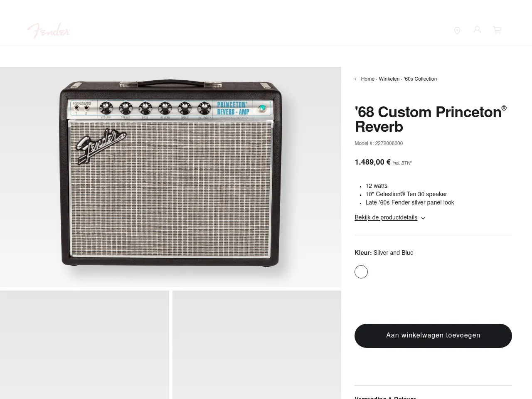This screenshot has height=399, width=532.
Task: View the shopping cart icon
Action: 497,30
